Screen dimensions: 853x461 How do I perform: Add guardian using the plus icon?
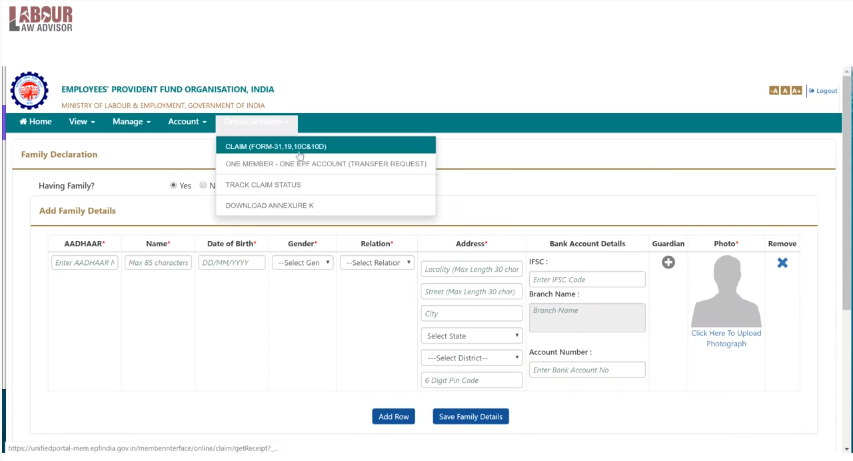coord(668,262)
